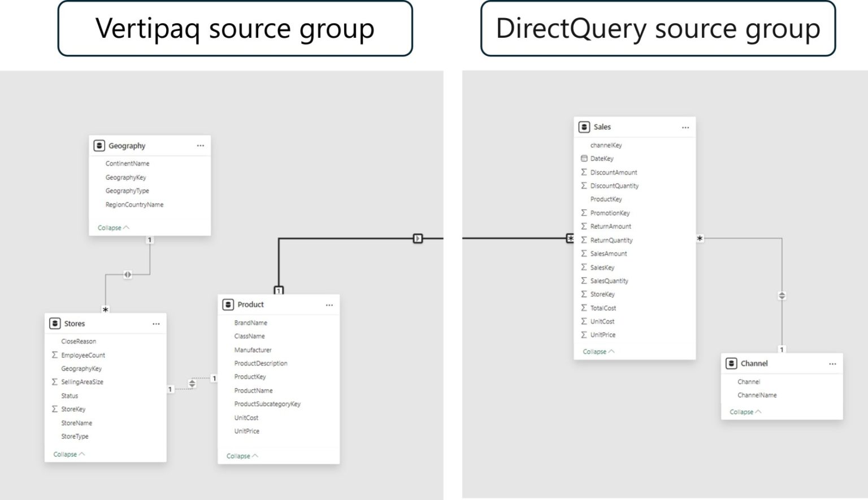Click the Geography table header icon
Image resolution: width=868 pixels, height=500 pixels.
(x=98, y=145)
